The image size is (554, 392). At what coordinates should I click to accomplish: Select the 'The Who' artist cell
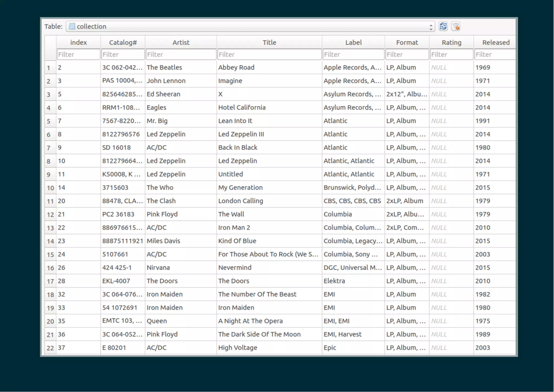click(x=181, y=187)
